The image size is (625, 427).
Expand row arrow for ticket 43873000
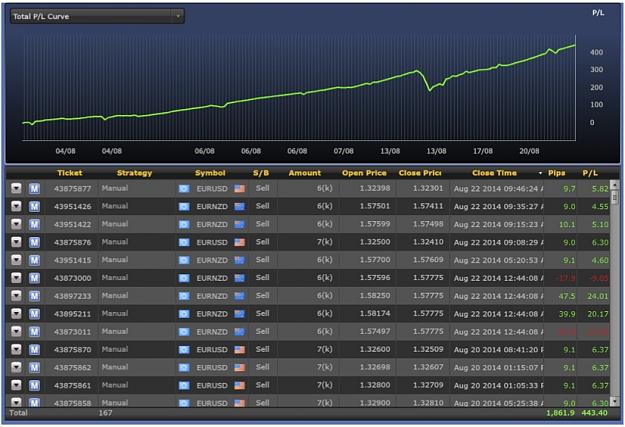pyautogui.click(x=16, y=278)
